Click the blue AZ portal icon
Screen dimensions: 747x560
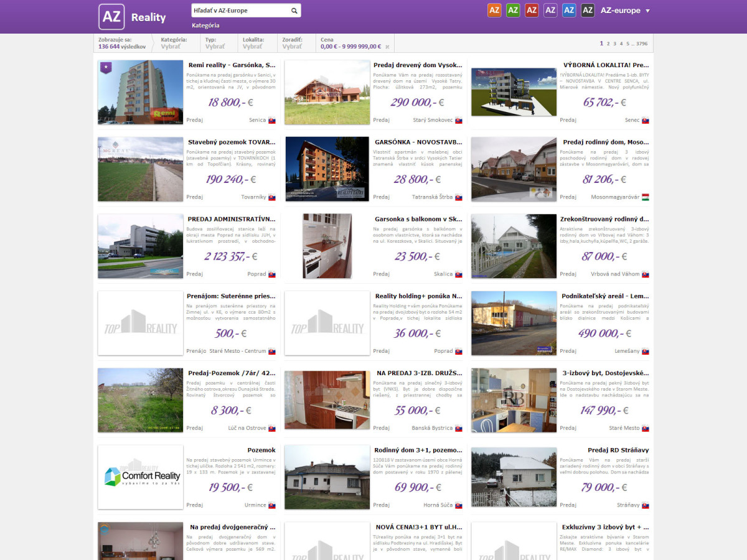pos(569,10)
